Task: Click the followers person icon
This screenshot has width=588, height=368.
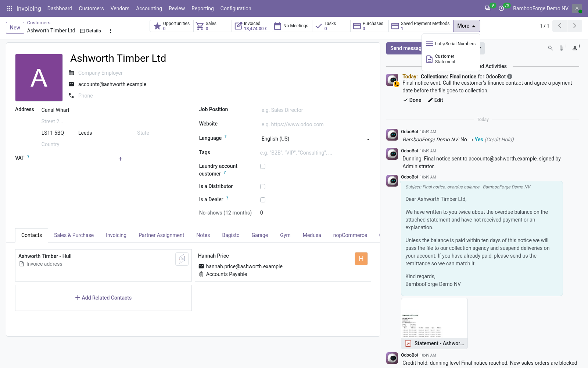Action: [x=575, y=48]
